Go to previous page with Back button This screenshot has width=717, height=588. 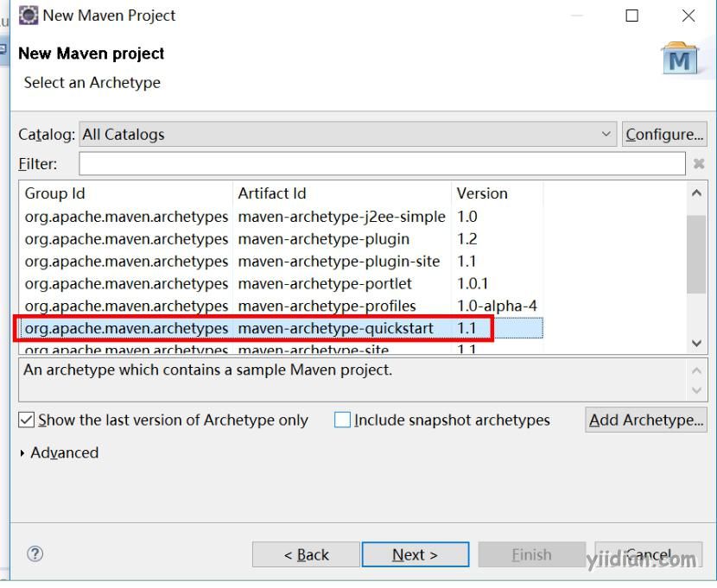(306, 554)
